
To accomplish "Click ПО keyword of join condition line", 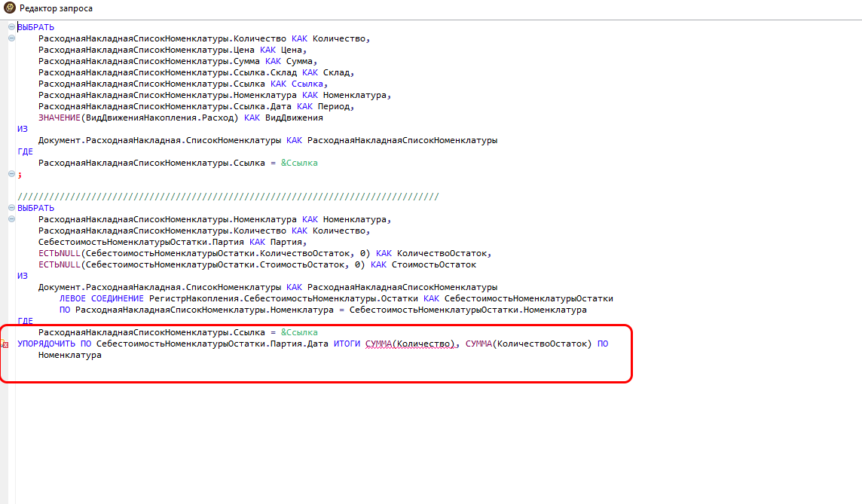I will [x=65, y=310].
